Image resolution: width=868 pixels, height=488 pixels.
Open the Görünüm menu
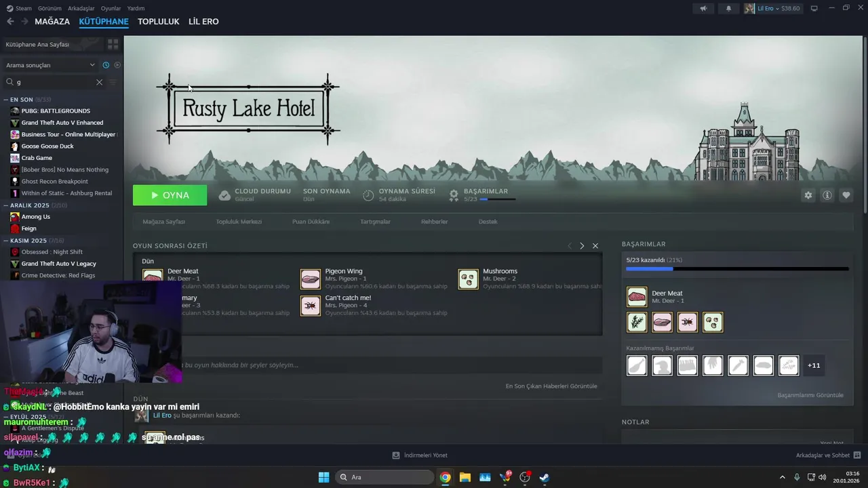pyautogui.click(x=50, y=8)
